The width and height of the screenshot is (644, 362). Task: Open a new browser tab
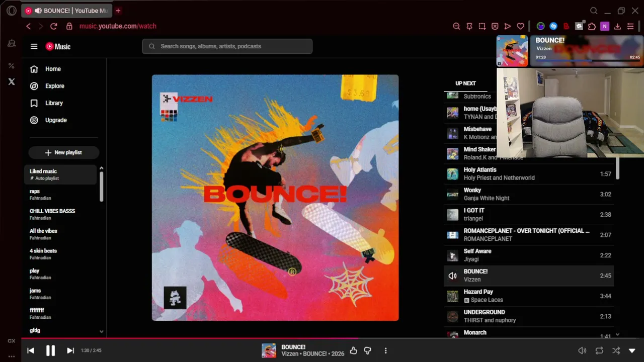[x=118, y=11]
